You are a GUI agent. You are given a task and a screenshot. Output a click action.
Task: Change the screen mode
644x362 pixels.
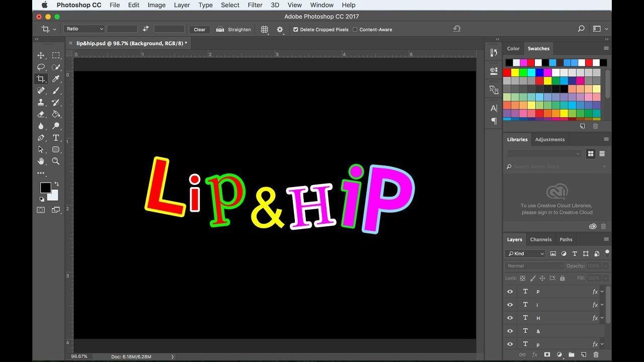tap(56, 210)
